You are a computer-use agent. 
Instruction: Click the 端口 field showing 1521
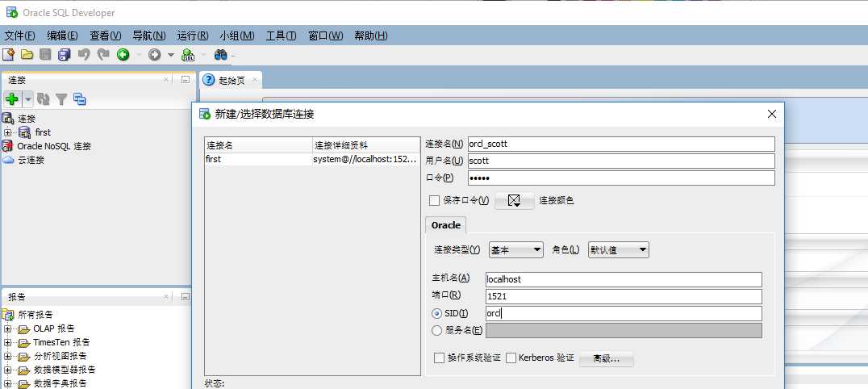(x=624, y=296)
